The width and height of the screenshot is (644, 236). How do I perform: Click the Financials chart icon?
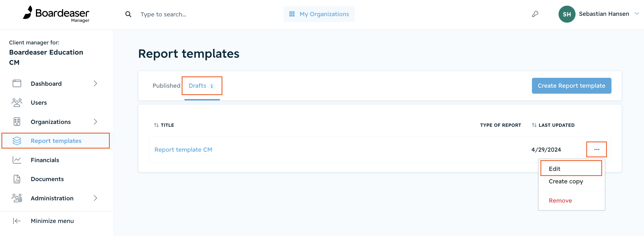click(x=17, y=160)
